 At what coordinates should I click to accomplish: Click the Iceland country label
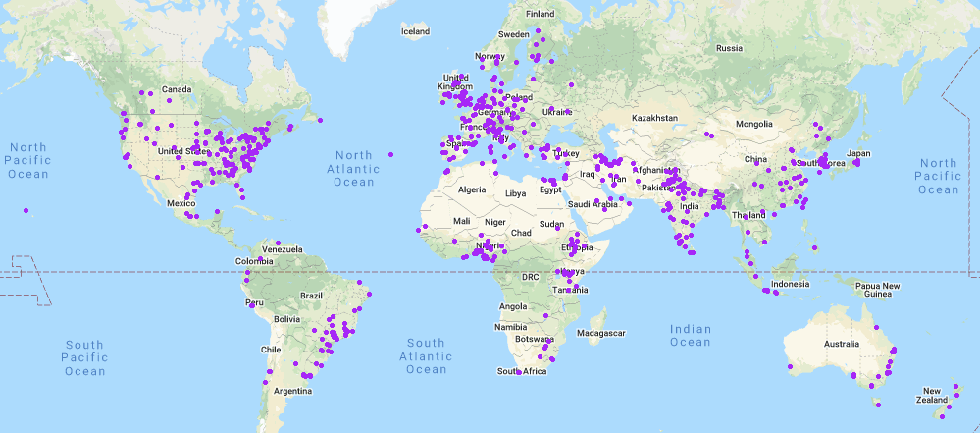pyautogui.click(x=415, y=32)
